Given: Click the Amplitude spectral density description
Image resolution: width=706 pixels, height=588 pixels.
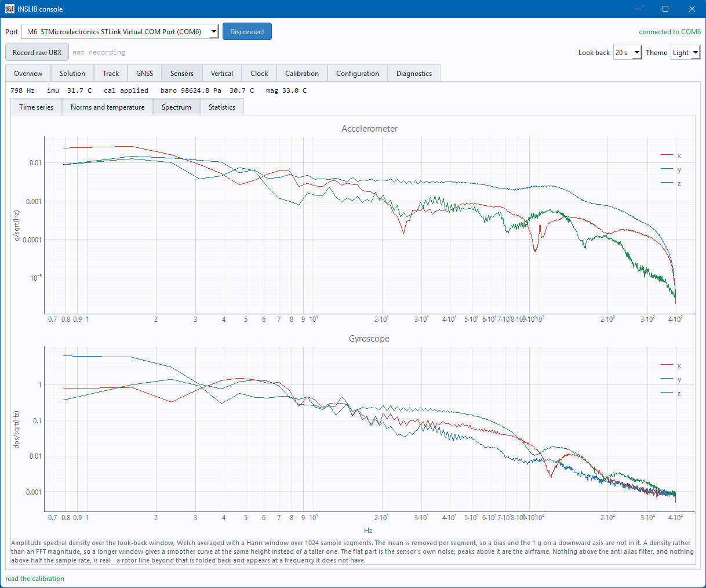Looking at the screenshot, I should (352, 551).
